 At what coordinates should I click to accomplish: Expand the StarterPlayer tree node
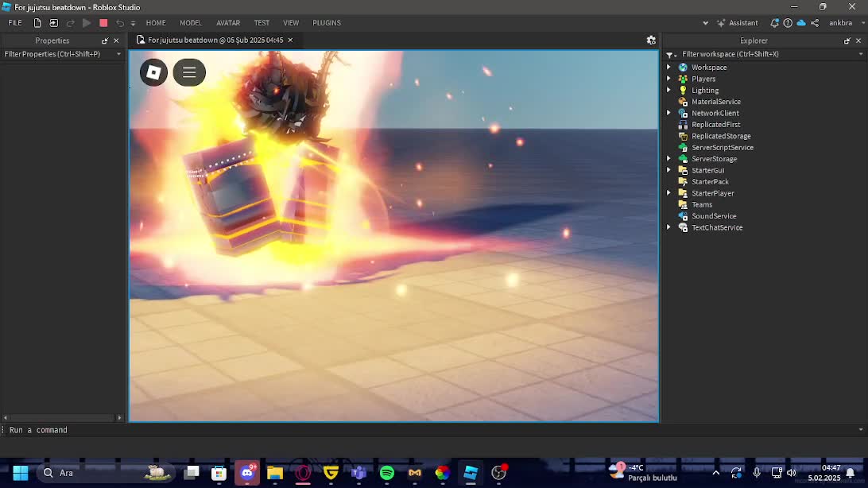pos(668,193)
